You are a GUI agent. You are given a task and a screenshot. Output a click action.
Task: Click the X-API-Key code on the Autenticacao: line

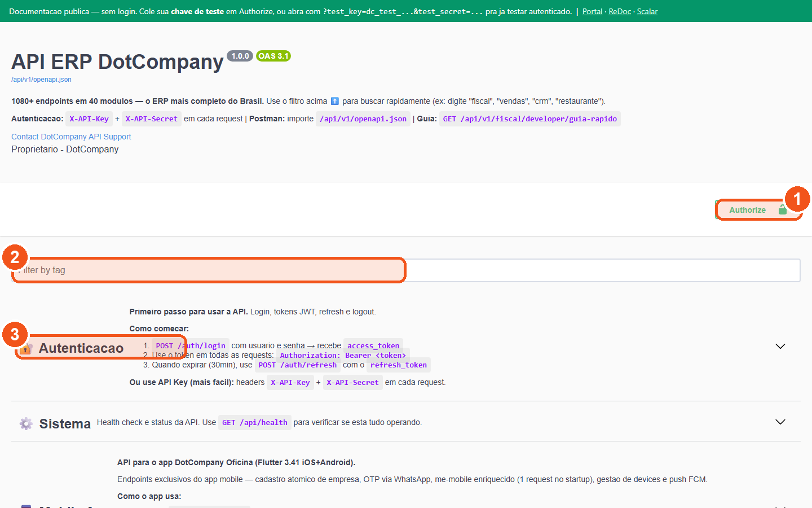[89, 119]
